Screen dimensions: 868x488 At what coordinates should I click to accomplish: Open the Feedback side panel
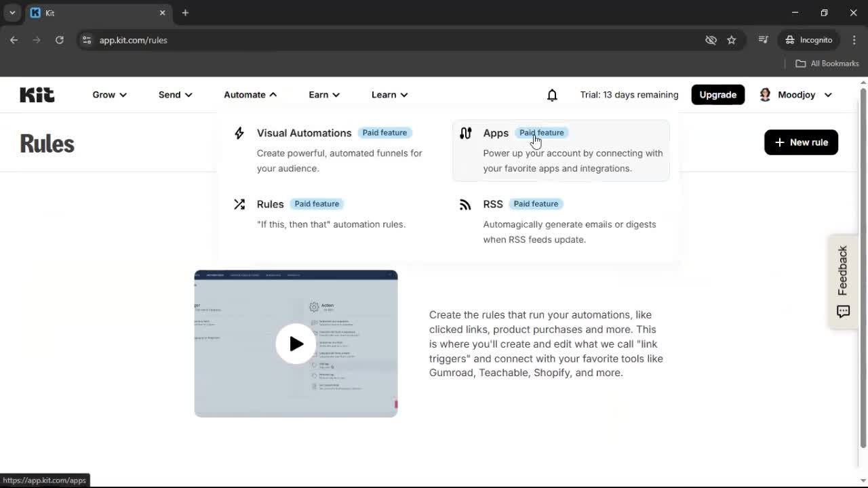click(x=842, y=281)
